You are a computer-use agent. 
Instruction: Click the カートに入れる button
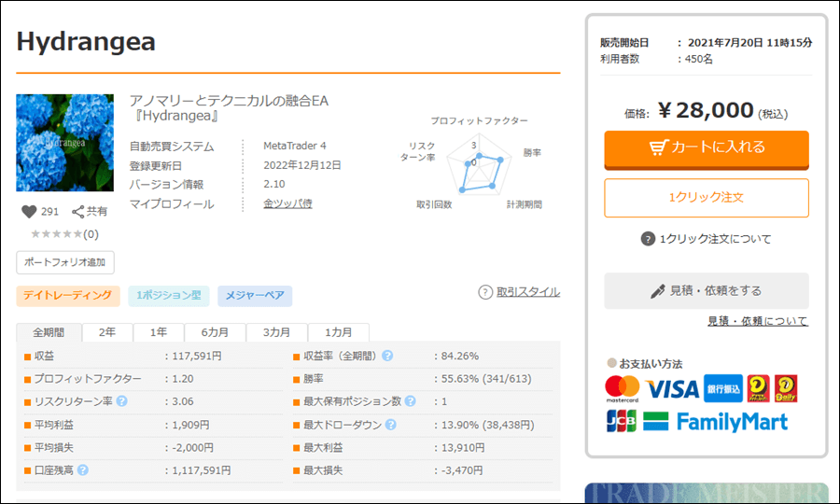tap(707, 149)
